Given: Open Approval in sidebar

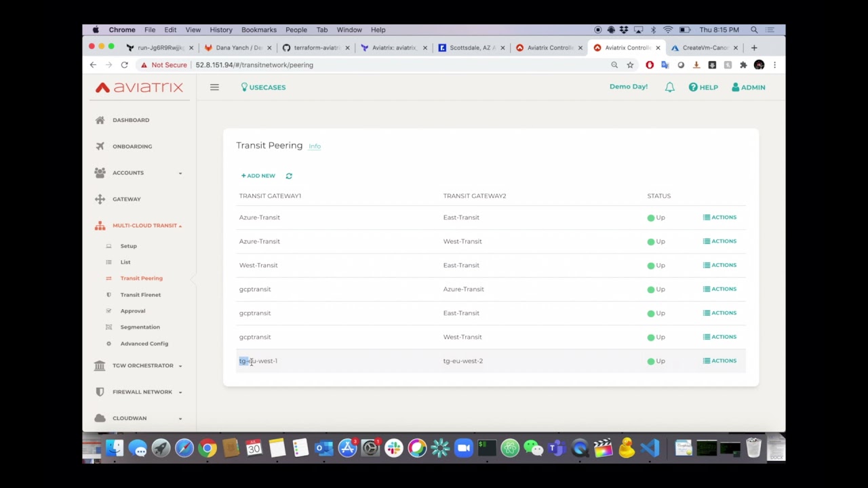Looking at the screenshot, I should [x=133, y=311].
